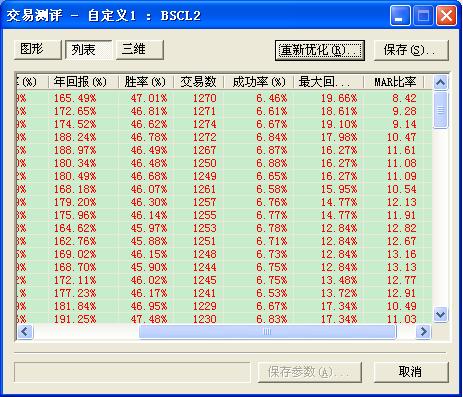Select the cell with 年回报 188.97%
The image size is (463, 397).
click(75, 150)
